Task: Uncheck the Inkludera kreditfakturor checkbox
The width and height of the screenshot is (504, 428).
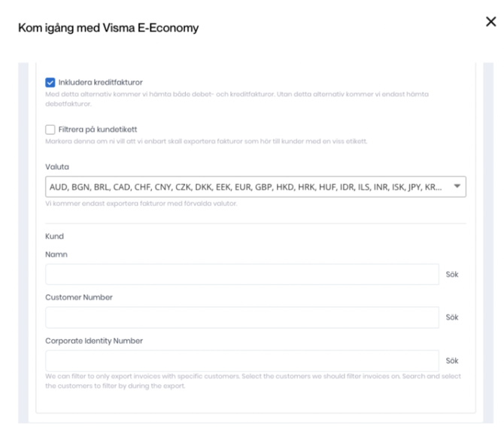Action: pyautogui.click(x=50, y=82)
